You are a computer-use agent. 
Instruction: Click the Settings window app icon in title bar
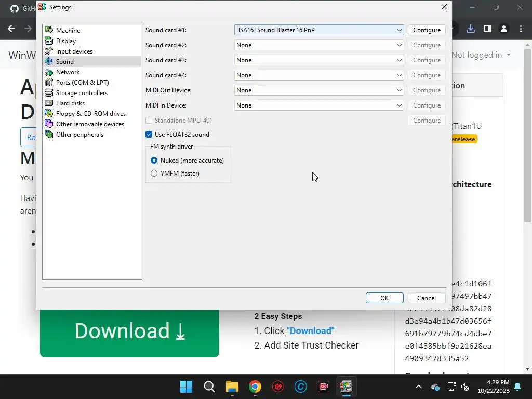(42, 7)
